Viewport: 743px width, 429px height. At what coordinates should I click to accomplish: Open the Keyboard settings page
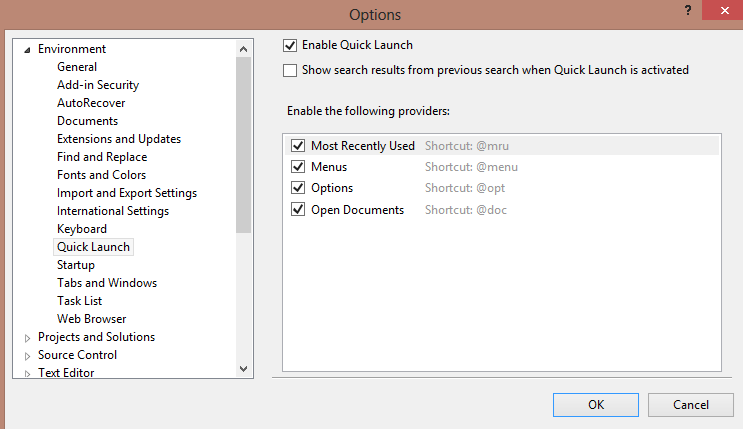pos(82,229)
